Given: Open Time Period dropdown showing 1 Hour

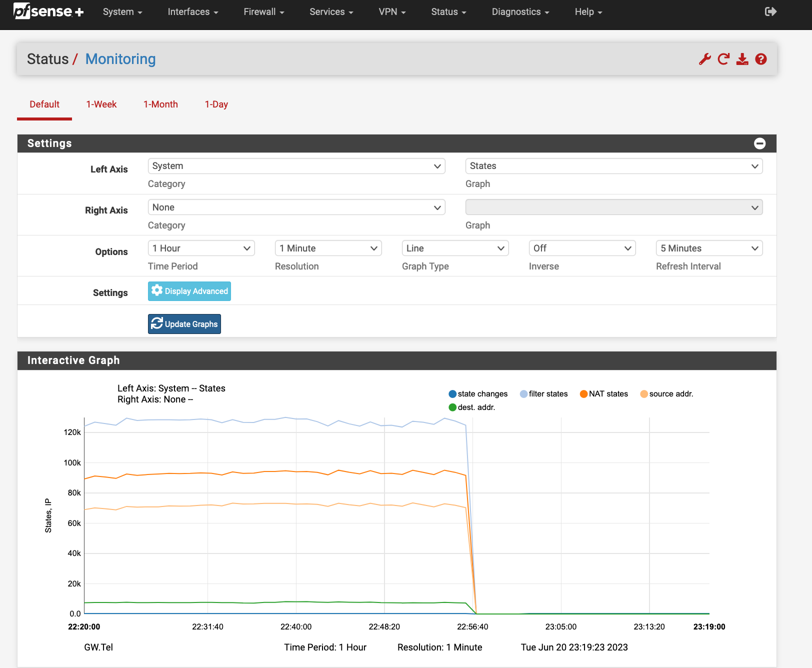Looking at the screenshot, I should click(x=201, y=248).
